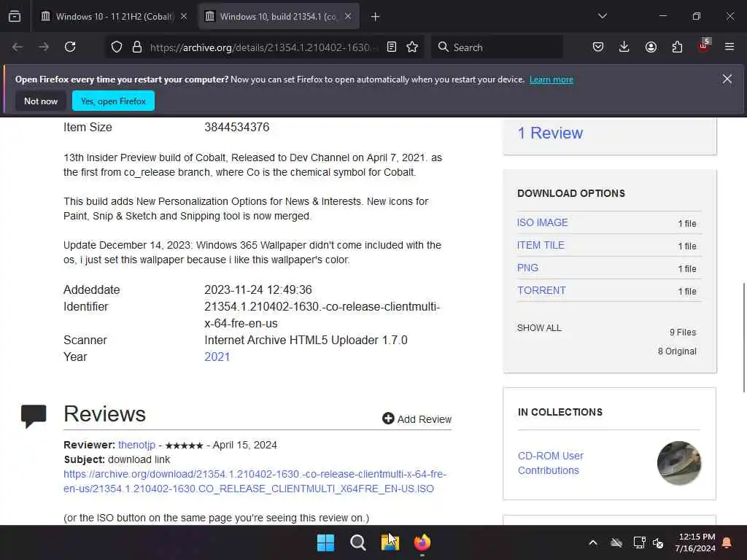Choose the Not now button
This screenshot has width=747, height=560.
tap(41, 101)
